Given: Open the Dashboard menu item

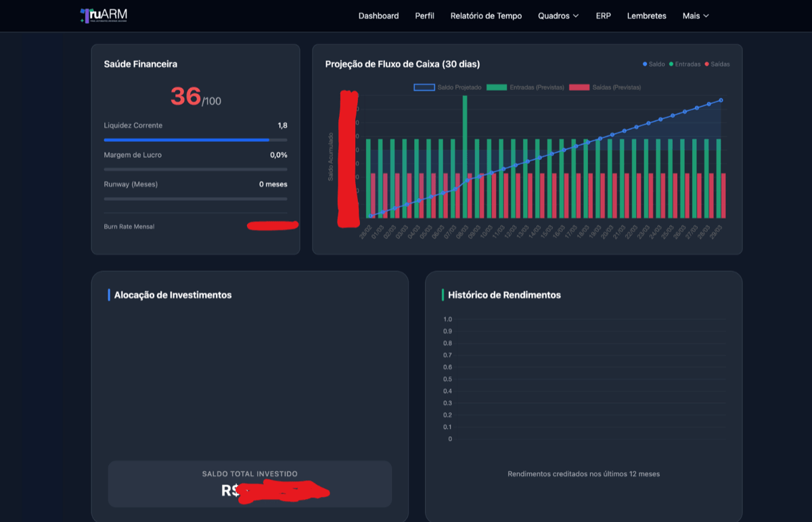Looking at the screenshot, I should 378,16.
